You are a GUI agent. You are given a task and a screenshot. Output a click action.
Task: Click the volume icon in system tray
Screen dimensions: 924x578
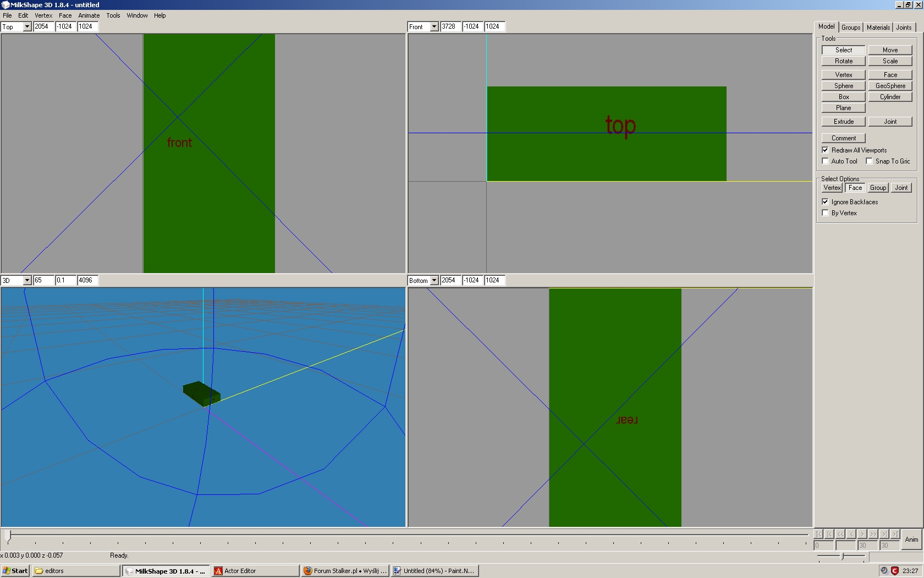(x=884, y=571)
